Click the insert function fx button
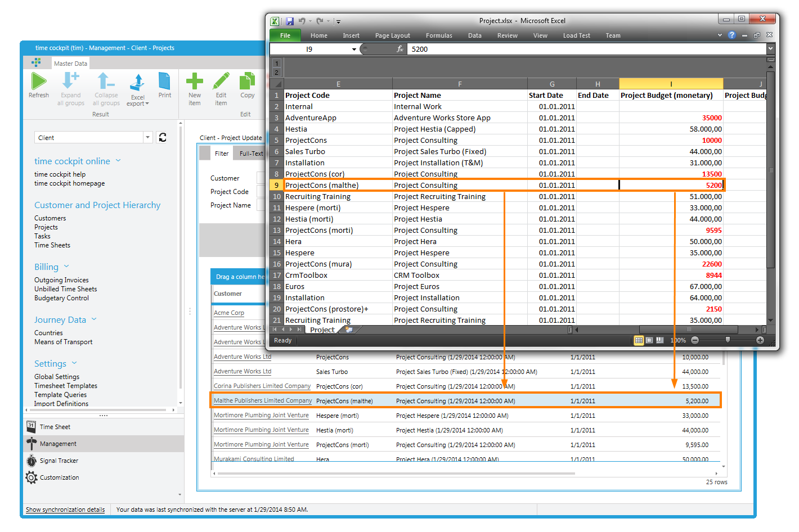This screenshot has height=532, width=799. coord(400,49)
